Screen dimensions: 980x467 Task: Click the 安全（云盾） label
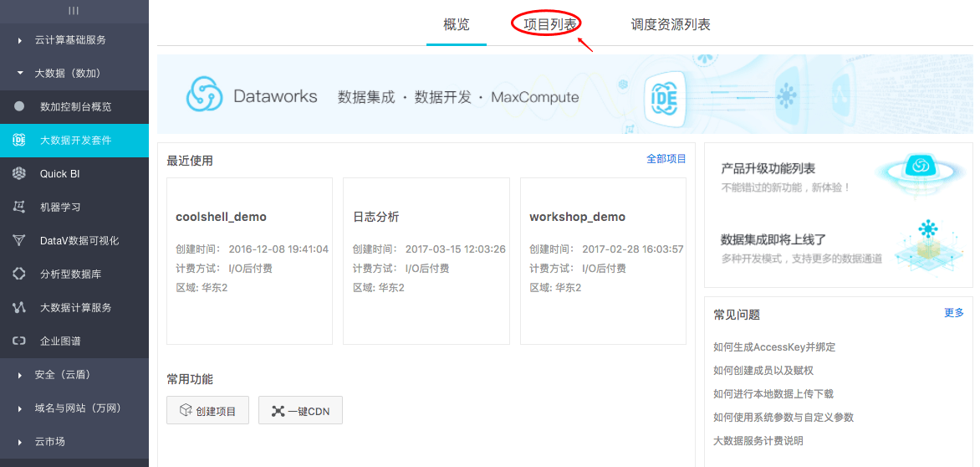(x=63, y=375)
